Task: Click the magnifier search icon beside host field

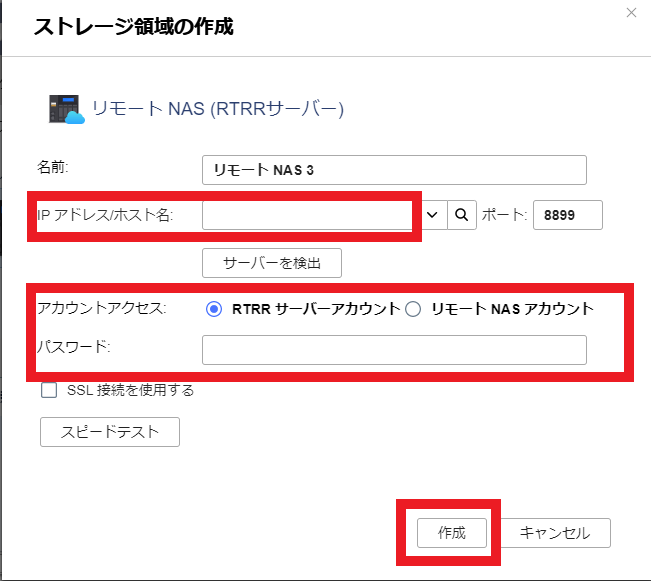Action: coord(462,215)
